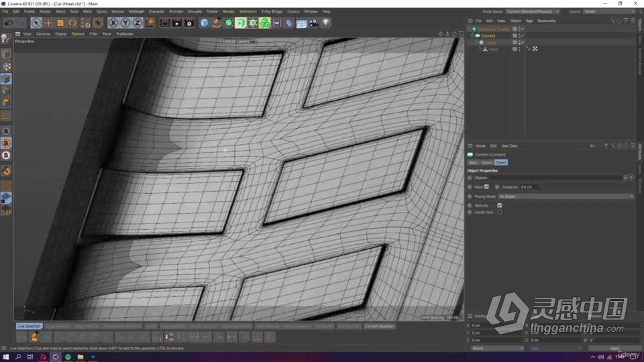Open the Default Camera dropdown in viewport
The height and width of the screenshot is (362, 644).
[237, 41]
